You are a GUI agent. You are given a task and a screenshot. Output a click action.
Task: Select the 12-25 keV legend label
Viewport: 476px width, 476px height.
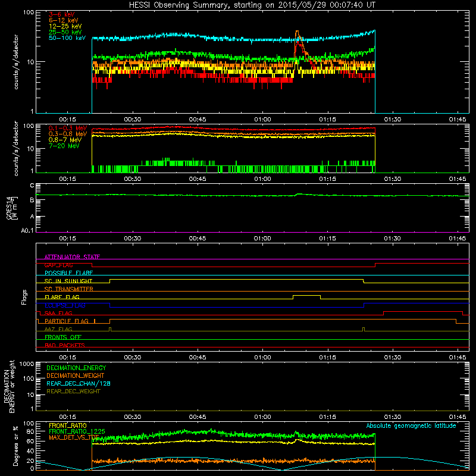[65, 26]
